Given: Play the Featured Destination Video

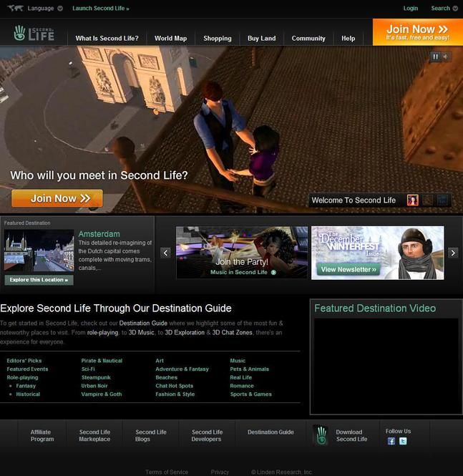Looking at the screenshot, I should pos(386,365).
